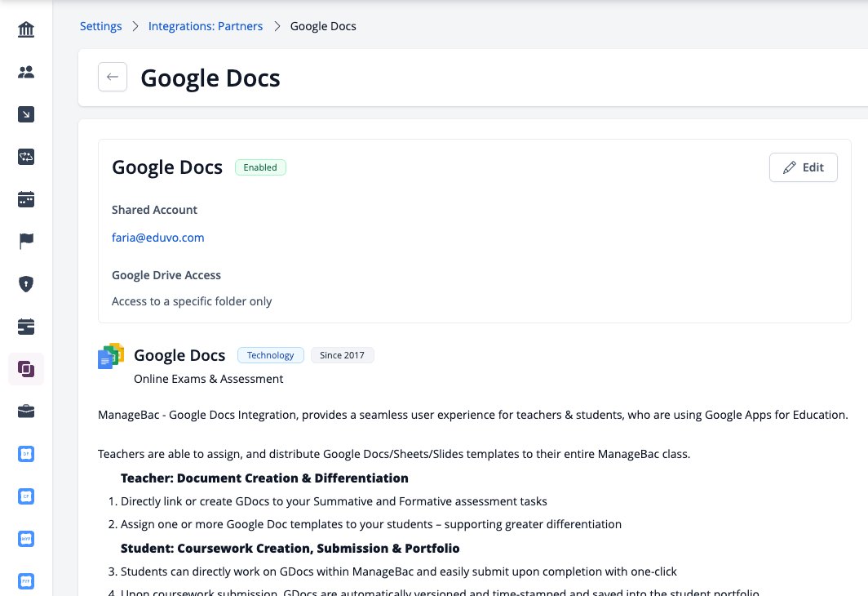Viewport: 868px width, 596px height.
Task: Select the highlighted integrations squares icon
Action: pos(26,369)
